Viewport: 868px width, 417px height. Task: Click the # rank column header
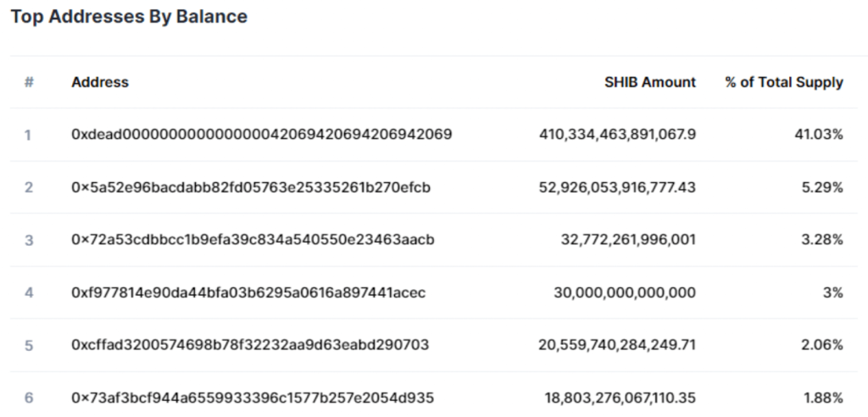(29, 82)
